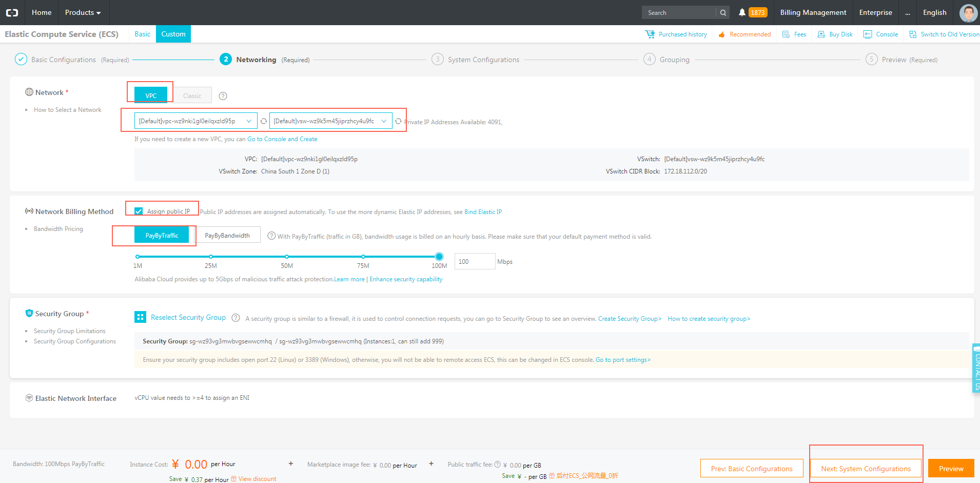Image resolution: width=980 pixels, height=483 pixels.
Task: Open notifications bell icon
Action: [742, 12]
